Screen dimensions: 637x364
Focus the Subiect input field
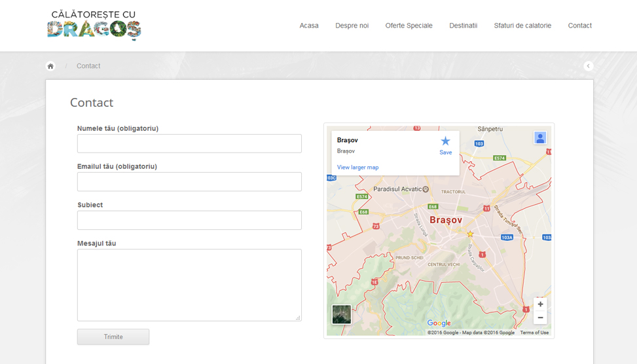[x=189, y=220]
